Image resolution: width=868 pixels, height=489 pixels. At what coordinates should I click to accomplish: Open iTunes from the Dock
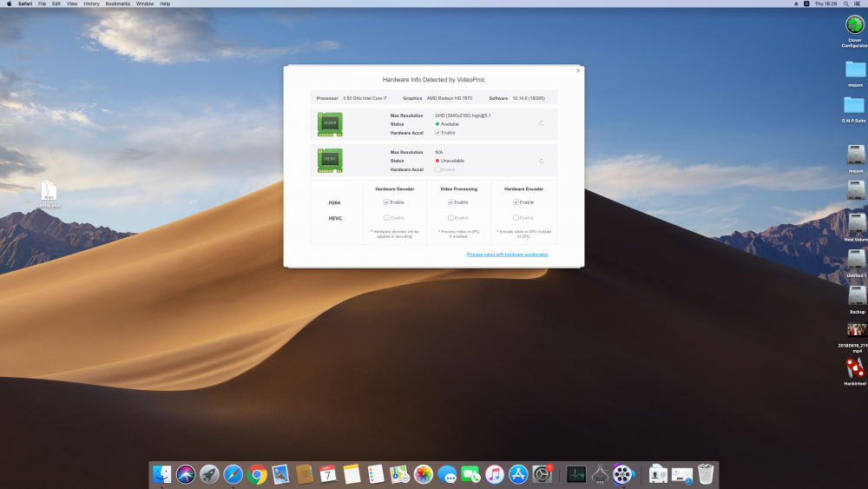tap(495, 474)
